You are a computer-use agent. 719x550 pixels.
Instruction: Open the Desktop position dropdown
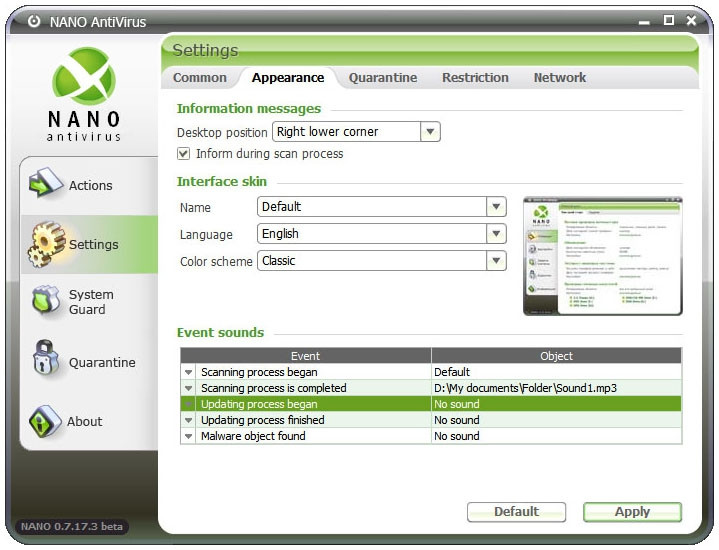pyautogui.click(x=430, y=132)
